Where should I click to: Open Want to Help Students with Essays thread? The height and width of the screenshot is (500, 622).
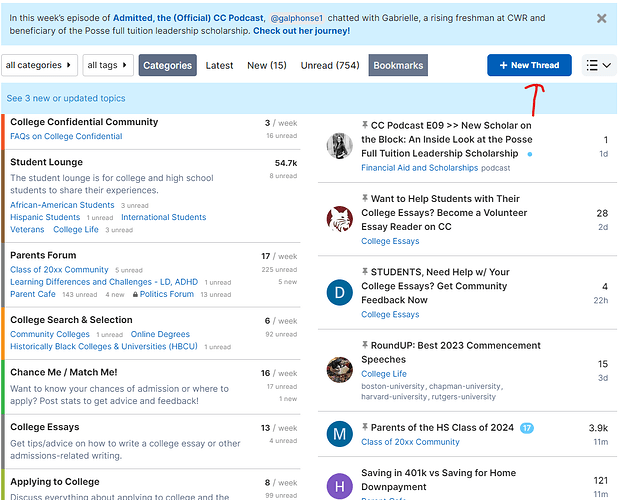tap(444, 213)
